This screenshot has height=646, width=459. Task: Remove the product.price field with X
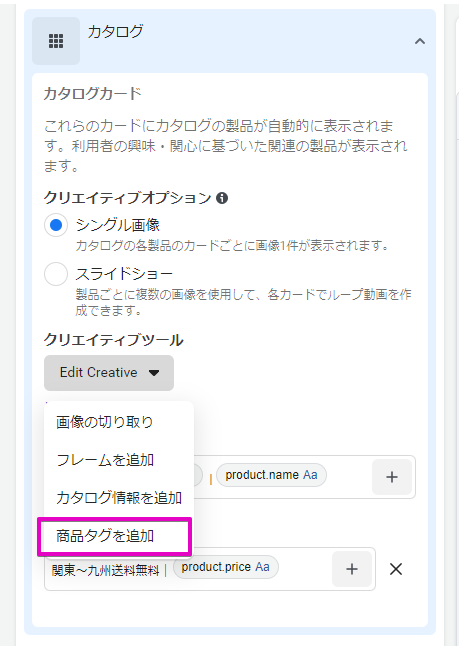point(396,569)
